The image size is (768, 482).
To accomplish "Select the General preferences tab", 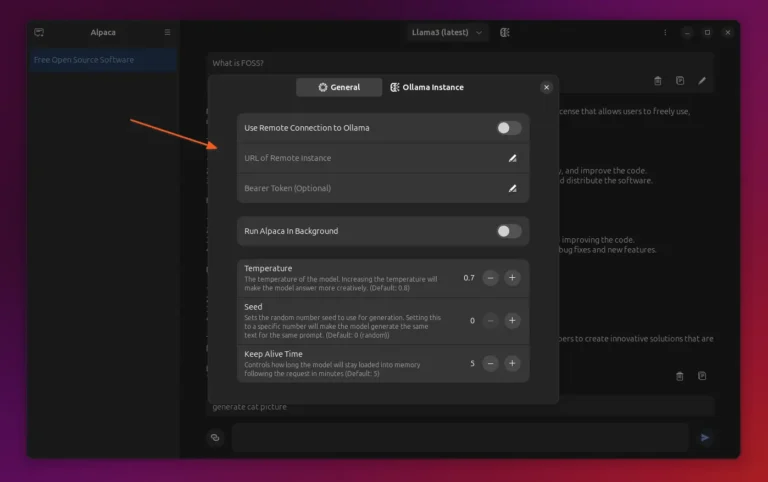I will [339, 87].
